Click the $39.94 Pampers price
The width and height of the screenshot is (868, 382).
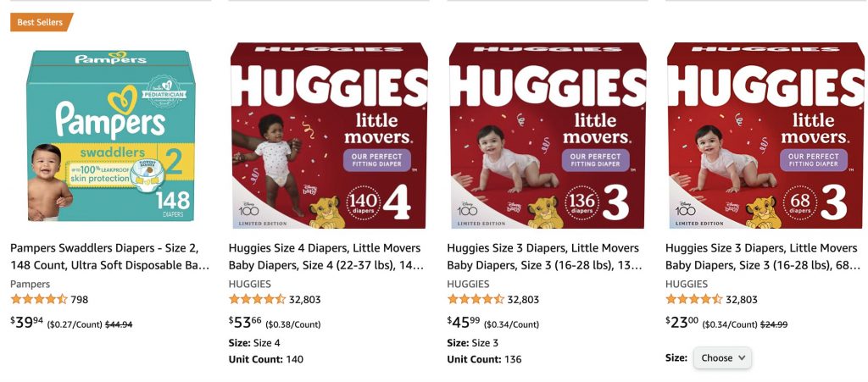tap(26, 323)
